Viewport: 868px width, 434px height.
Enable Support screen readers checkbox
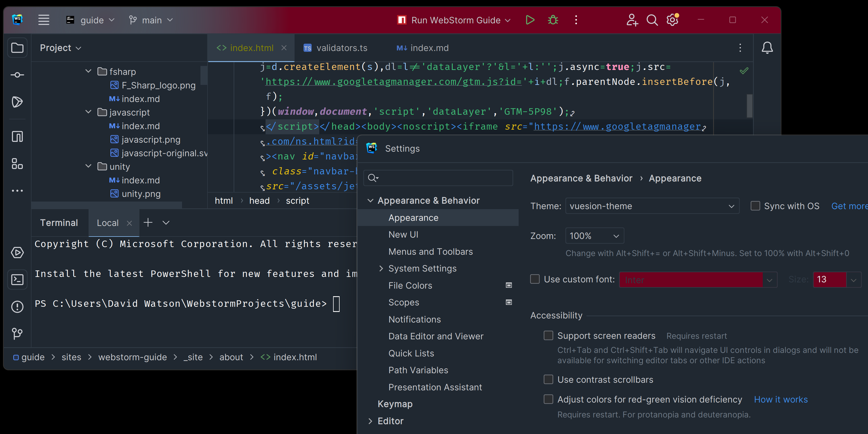click(x=548, y=336)
